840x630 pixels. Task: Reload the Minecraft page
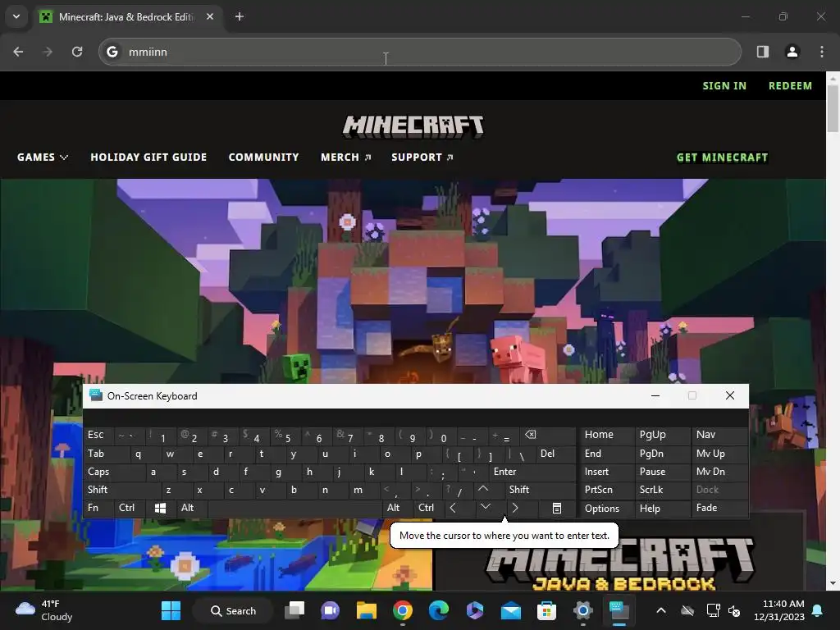point(77,52)
